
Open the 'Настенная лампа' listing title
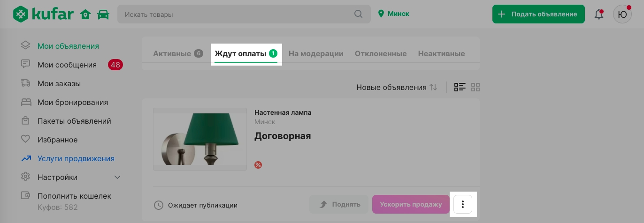click(x=283, y=112)
